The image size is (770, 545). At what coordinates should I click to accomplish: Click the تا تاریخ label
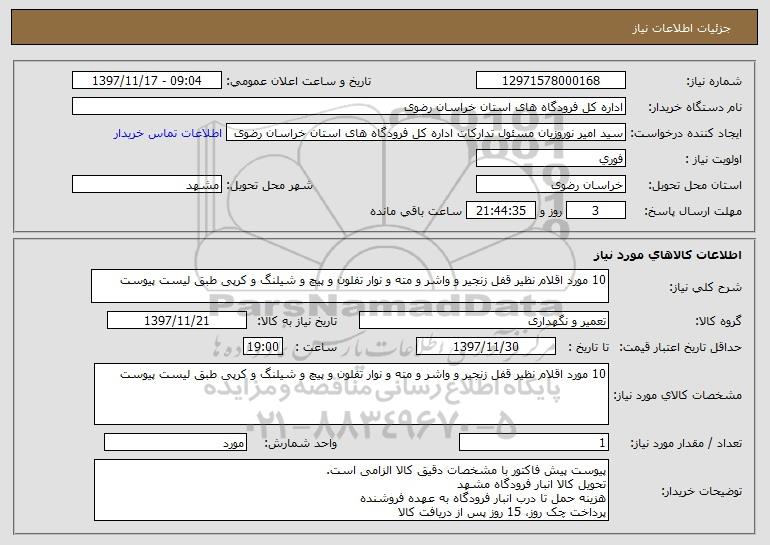(588, 347)
